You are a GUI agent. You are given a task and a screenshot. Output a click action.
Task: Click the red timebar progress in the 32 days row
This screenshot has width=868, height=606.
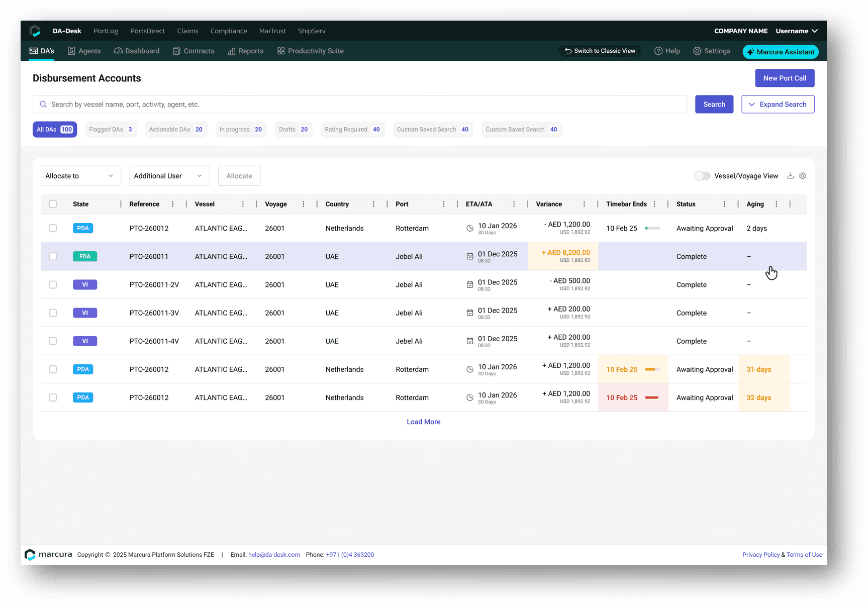652,397
